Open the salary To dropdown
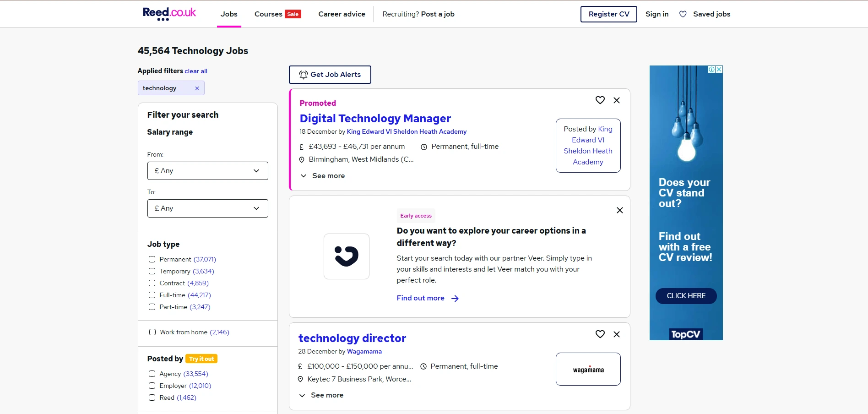Image resolution: width=868 pixels, height=414 pixels. 208,208
